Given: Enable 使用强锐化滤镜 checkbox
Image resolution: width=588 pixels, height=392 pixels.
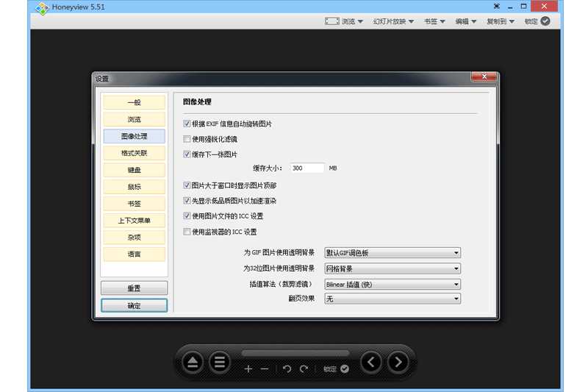Looking at the screenshot, I should click(x=187, y=139).
